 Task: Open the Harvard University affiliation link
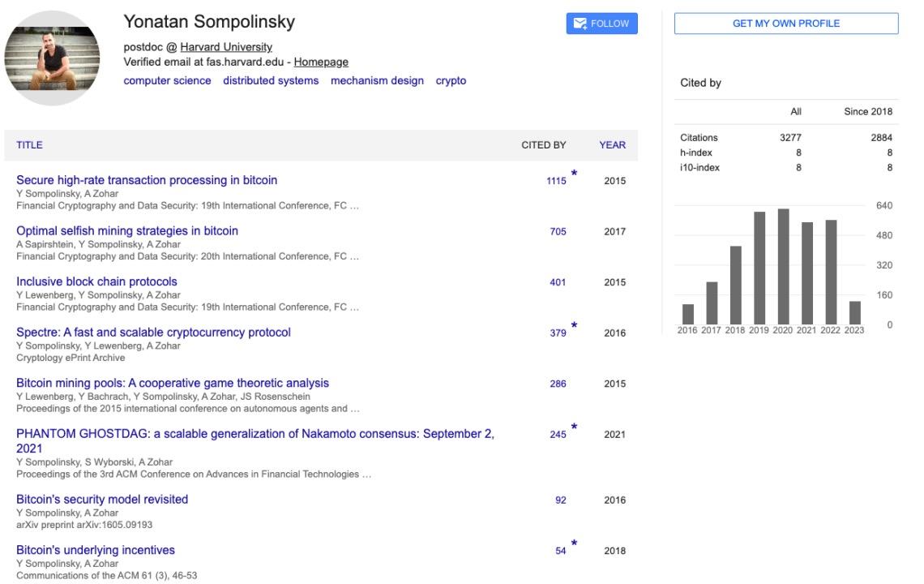pyautogui.click(x=226, y=47)
